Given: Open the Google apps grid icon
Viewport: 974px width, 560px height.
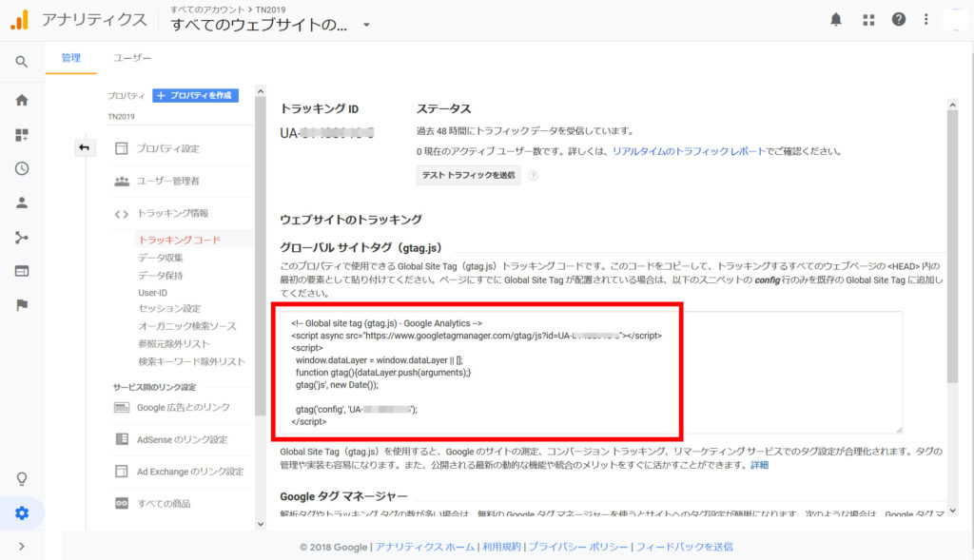Looking at the screenshot, I should tap(868, 20).
